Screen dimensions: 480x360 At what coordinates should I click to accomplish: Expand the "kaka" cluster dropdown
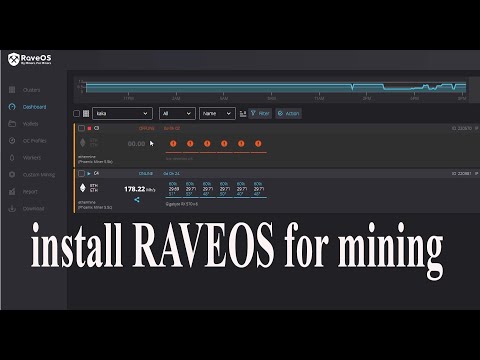[x=122, y=113]
